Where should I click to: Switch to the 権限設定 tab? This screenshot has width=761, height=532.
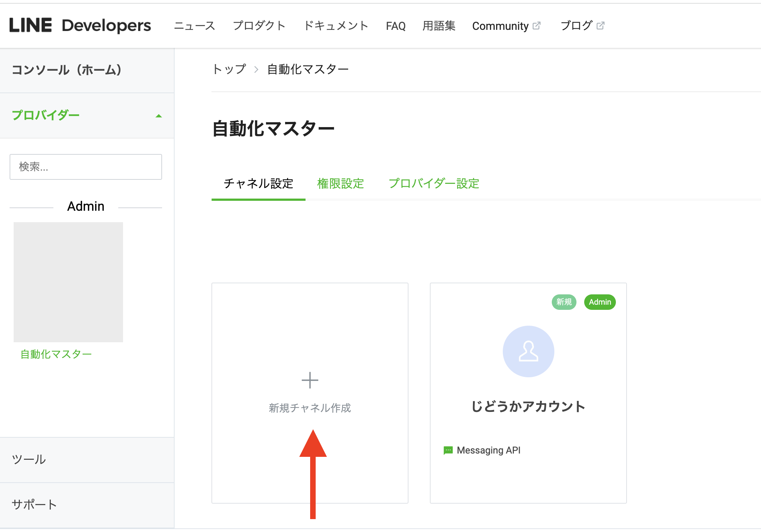(x=340, y=183)
